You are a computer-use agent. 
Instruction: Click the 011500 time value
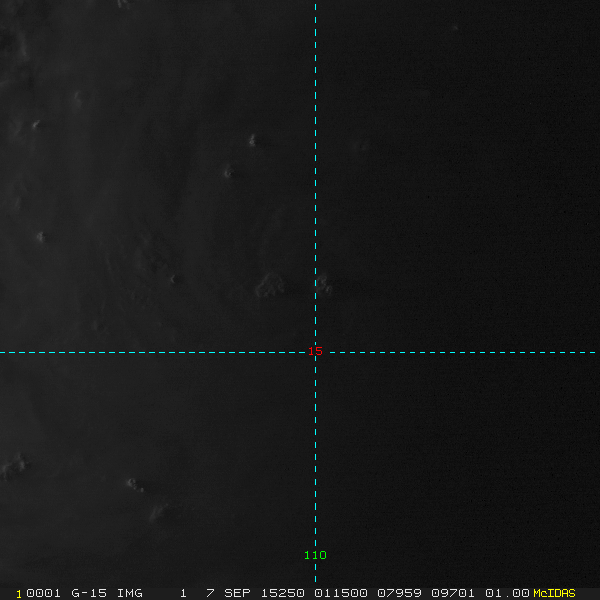(341, 593)
